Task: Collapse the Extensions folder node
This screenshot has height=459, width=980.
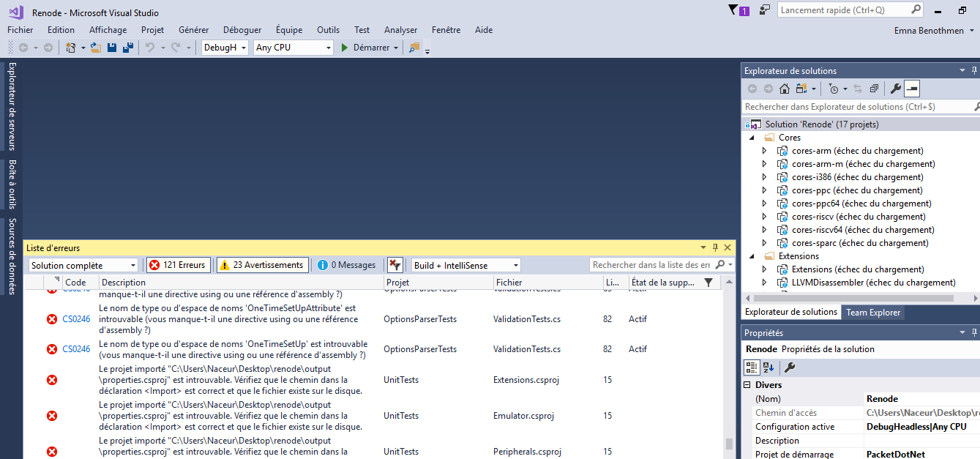Action: click(x=752, y=256)
